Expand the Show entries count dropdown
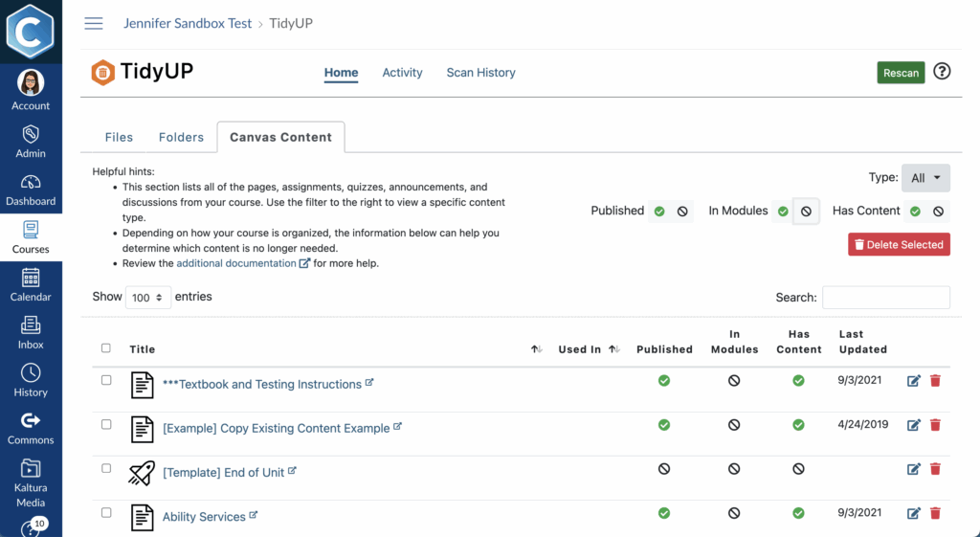 click(147, 298)
